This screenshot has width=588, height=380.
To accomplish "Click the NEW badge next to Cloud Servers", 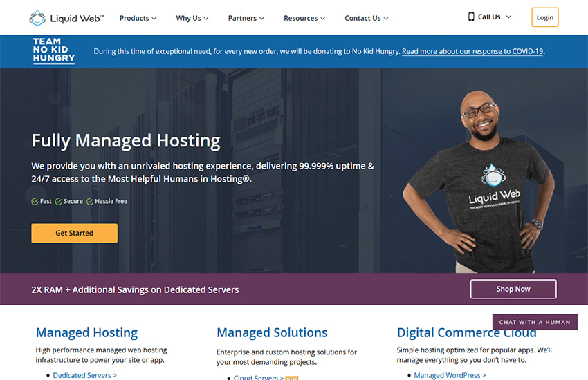I will (x=292, y=378).
